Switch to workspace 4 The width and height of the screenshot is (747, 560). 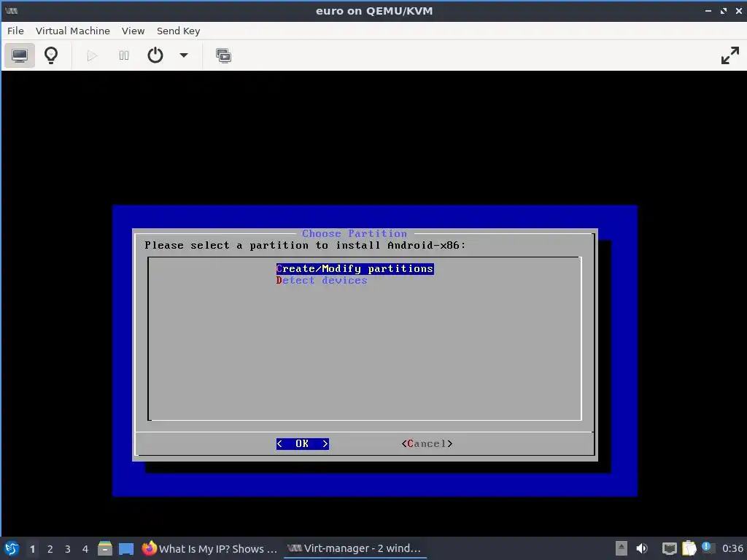pos(85,549)
